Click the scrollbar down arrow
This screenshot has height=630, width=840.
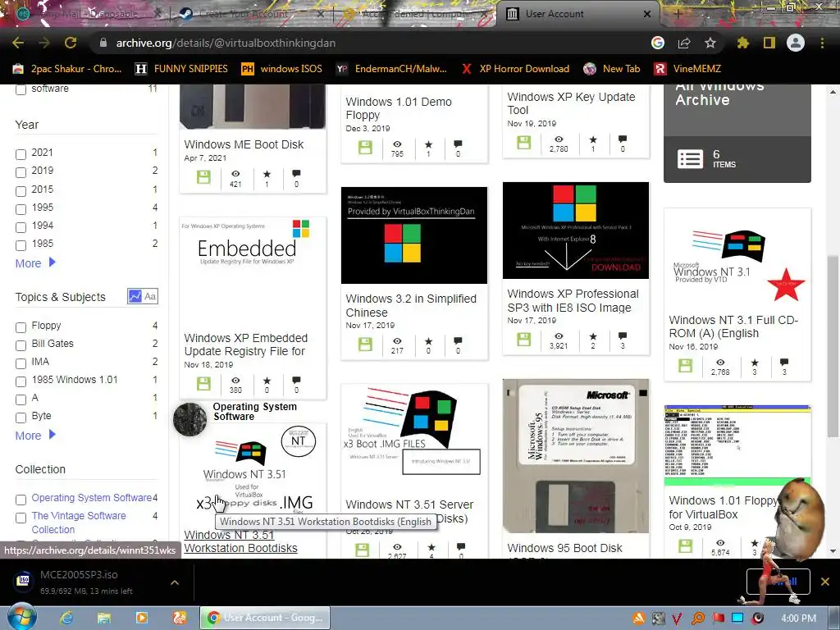coord(833,550)
